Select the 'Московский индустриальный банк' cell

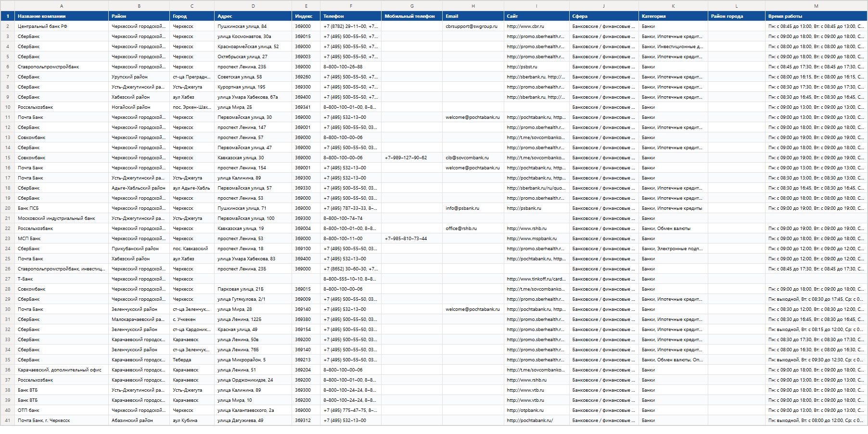[x=62, y=218]
